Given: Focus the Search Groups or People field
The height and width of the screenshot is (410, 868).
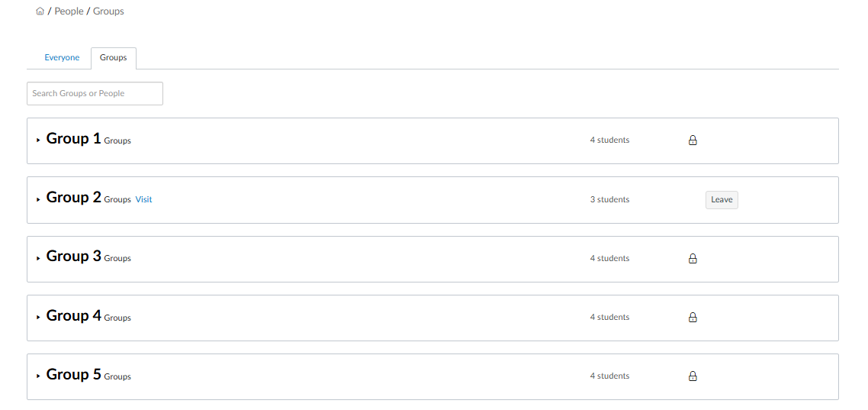Looking at the screenshot, I should tap(95, 93).
